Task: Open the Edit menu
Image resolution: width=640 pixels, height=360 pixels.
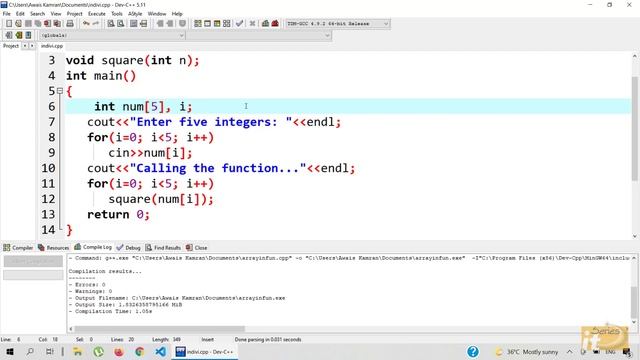Action: tap(20, 13)
